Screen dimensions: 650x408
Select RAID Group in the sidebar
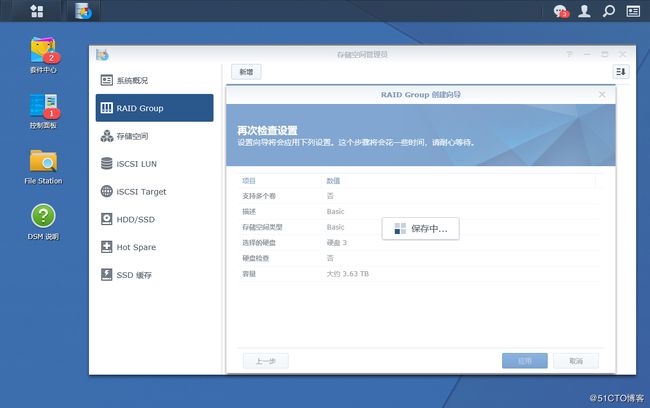[x=155, y=108]
